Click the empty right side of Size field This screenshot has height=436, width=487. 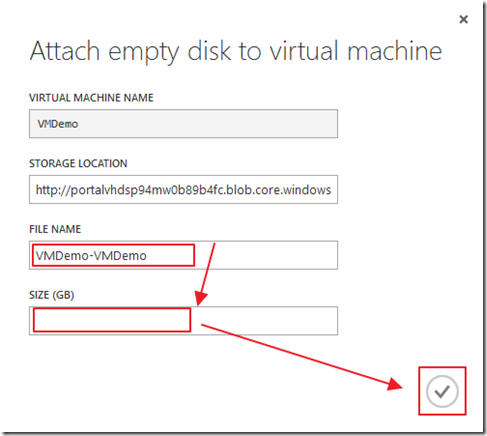click(263, 321)
